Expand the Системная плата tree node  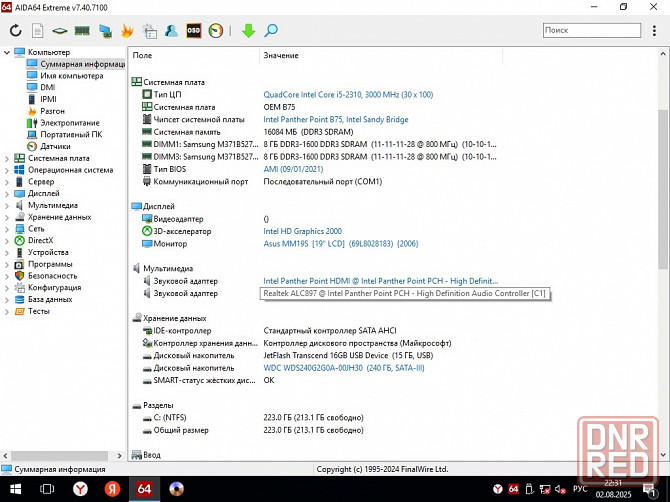[x=6, y=158]
